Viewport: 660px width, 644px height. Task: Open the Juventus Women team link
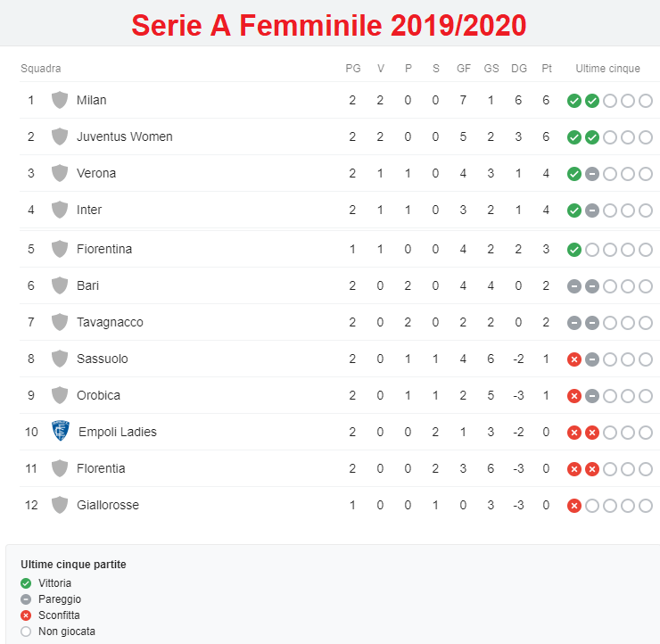(124, 136)
